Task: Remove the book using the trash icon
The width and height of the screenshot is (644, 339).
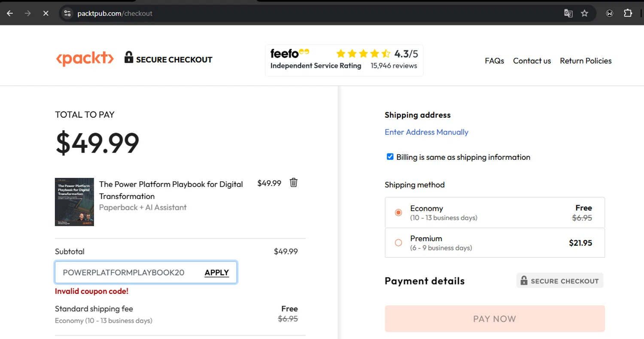Action: pyautogui.click(x=294, y=183)
